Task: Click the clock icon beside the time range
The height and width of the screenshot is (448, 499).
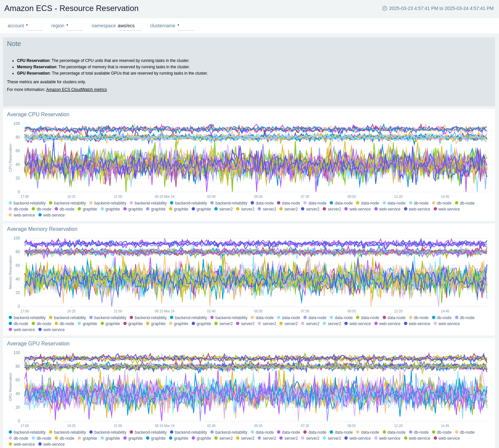Action: [385, 8]
